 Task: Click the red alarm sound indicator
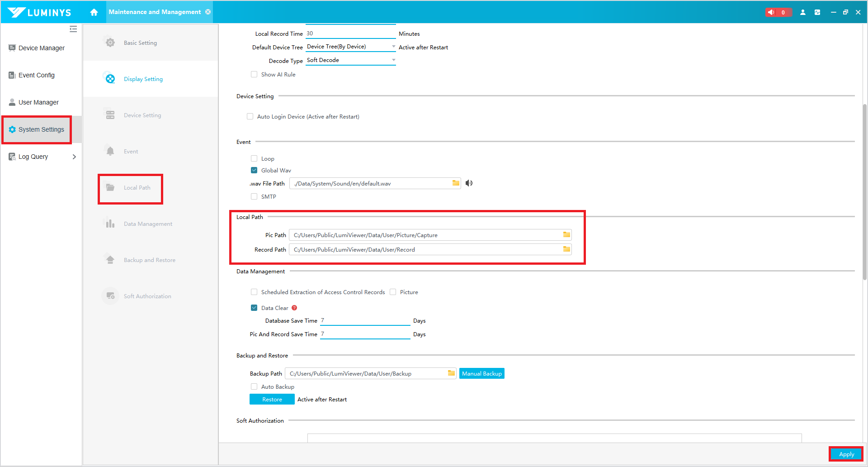[778, 12]
